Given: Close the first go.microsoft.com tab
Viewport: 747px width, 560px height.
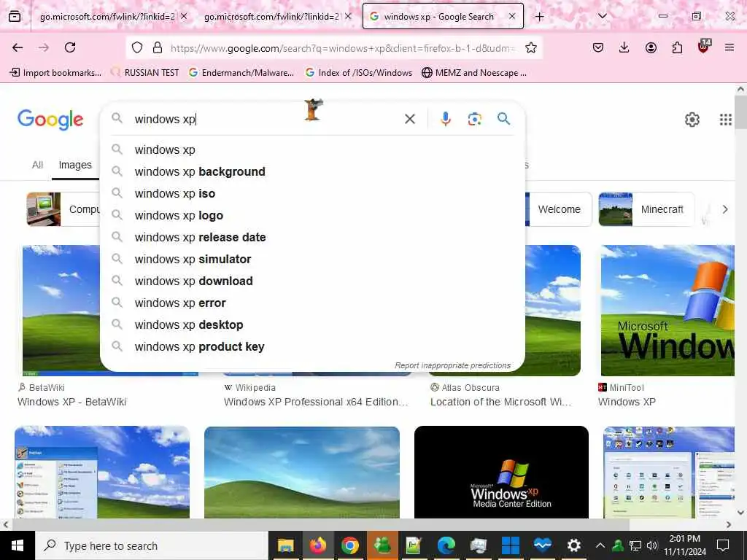Looking at the screenshot, I should 184,16.
